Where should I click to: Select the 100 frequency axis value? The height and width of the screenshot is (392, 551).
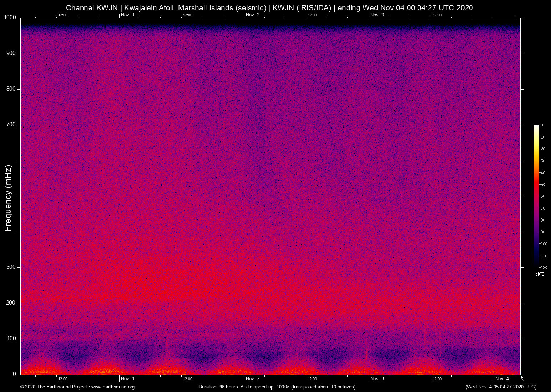click(11, 338)
